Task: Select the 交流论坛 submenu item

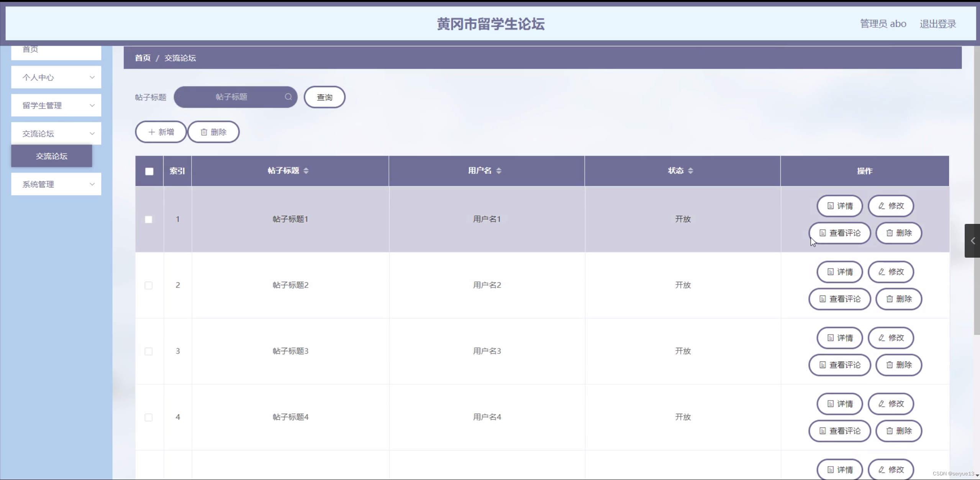Action: [x=51, y=156]
